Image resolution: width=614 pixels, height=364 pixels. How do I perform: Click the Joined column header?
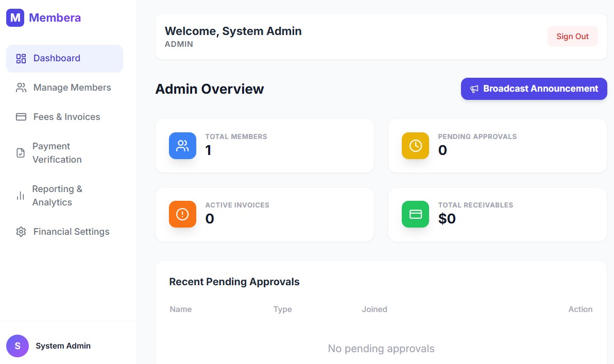[x=374, y=309]
